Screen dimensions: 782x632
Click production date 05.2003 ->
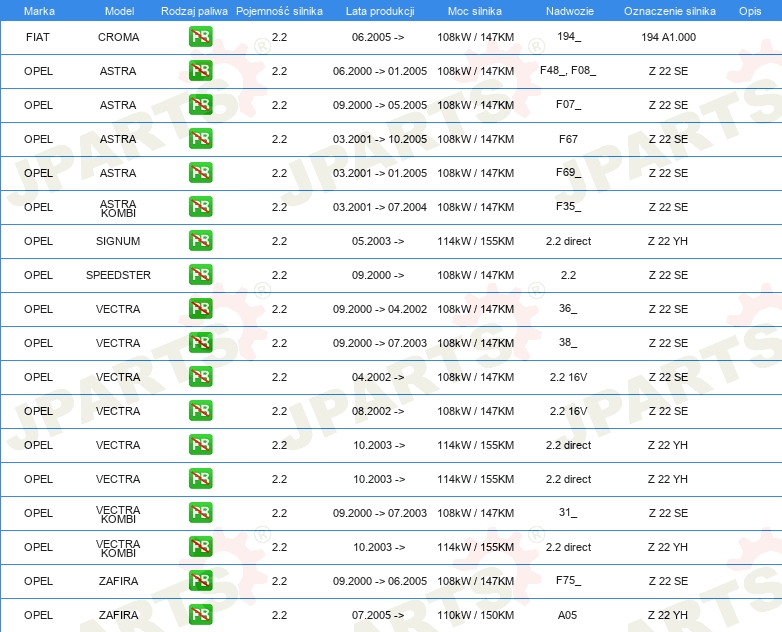[x=378, y=241]
